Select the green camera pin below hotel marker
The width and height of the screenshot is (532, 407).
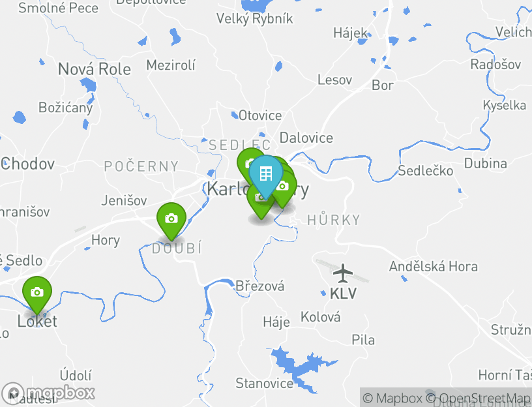[x=259, y=207]
